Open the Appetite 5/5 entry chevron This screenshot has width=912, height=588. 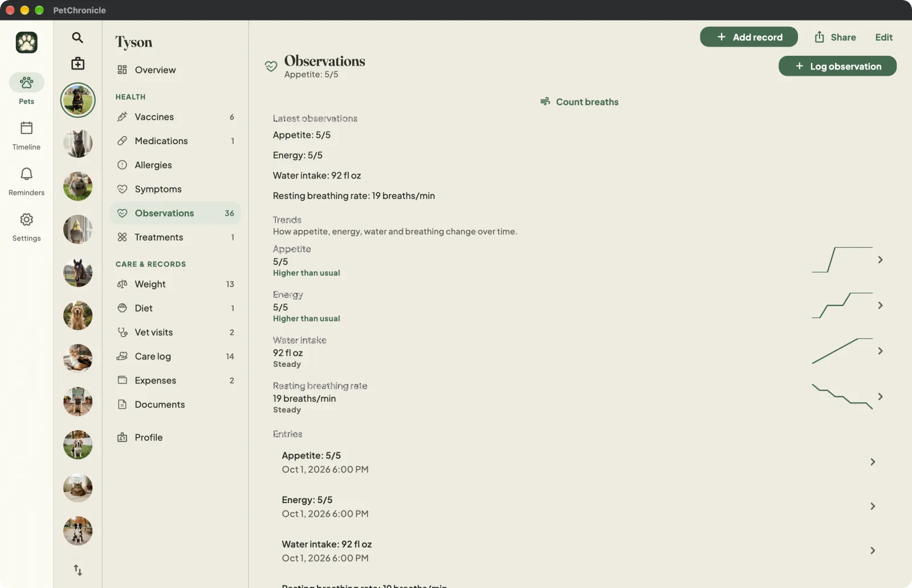(x=872, y=462)
